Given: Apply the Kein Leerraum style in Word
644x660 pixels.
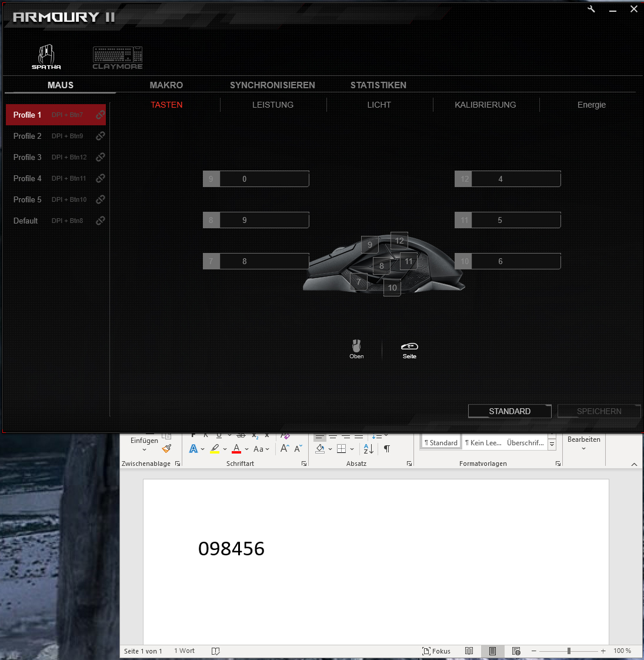Looking at the screenshot, I should 483,443.
